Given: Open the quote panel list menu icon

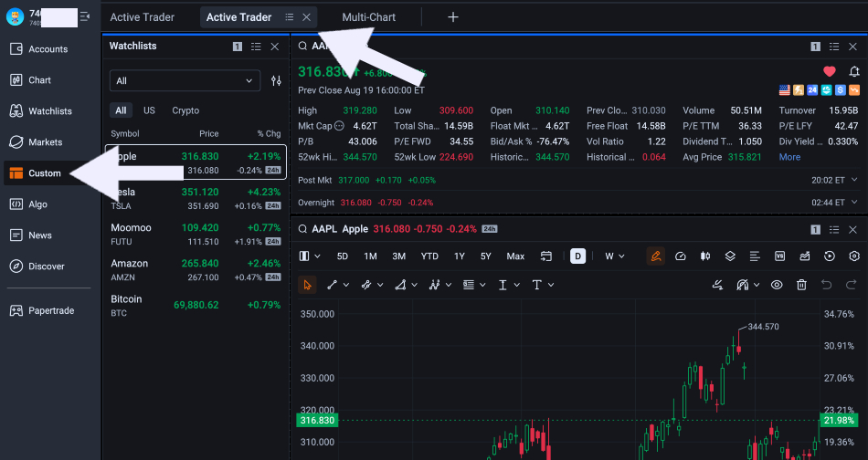Looking at the screenshot, I should pyautogui.click(x=834, y=47).
